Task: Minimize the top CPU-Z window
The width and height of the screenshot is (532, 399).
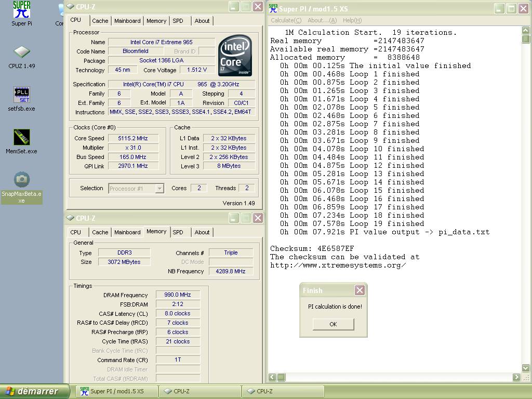Action: click(x=234, y=6)
